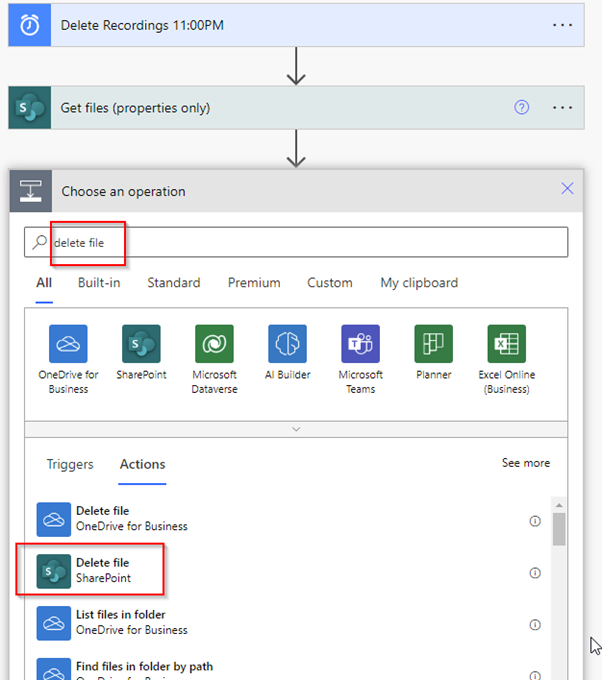Choose the Planner connector icon

434,344
